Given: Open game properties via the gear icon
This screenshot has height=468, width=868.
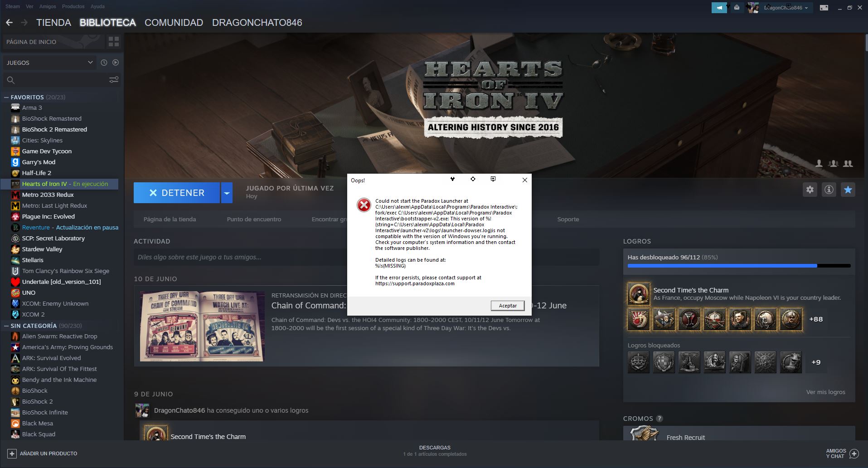Looking at the screenshot, I should tap(810, 190).
